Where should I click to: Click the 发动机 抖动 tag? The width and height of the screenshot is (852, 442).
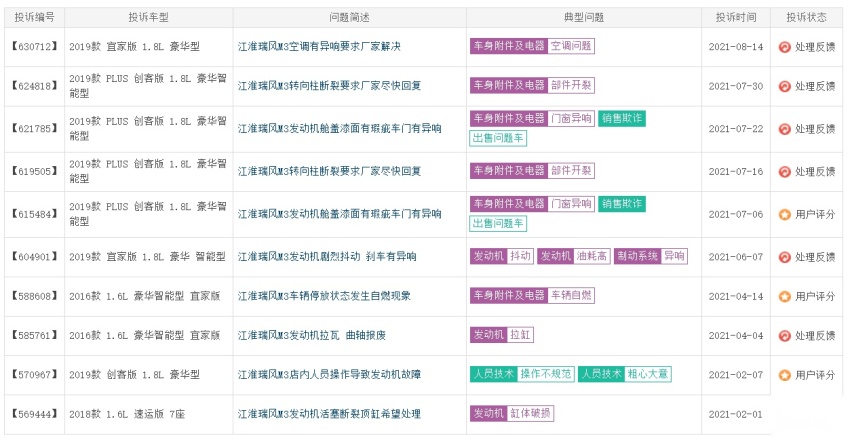(x=502, y=256)
